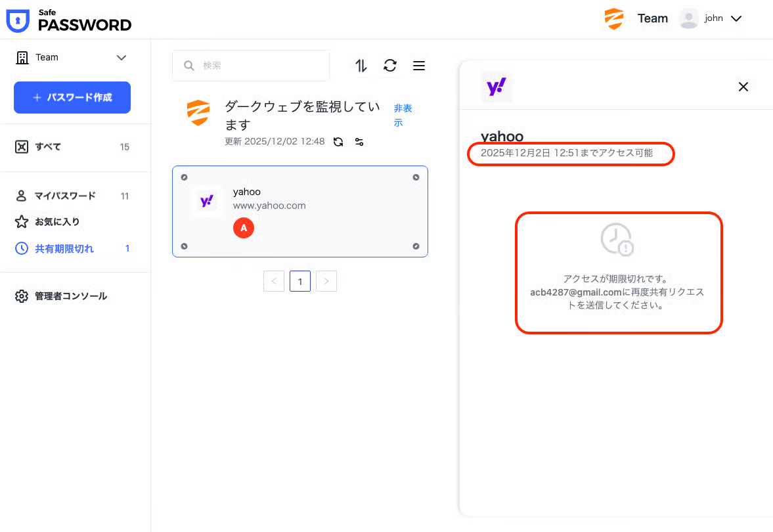Open 管理者コンソール
Image resolution: width=773 pixels, height=532 pixels.
70,296
